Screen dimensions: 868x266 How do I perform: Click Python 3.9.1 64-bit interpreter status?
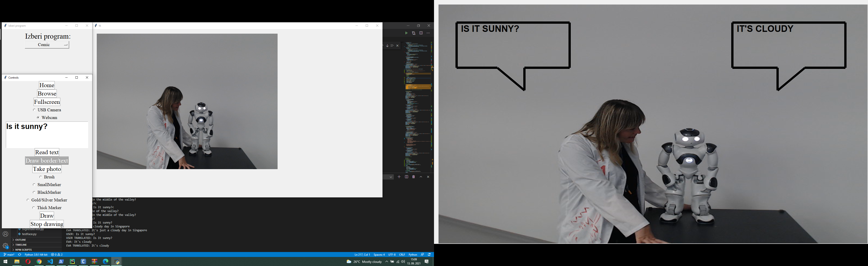tap(36, 254)
